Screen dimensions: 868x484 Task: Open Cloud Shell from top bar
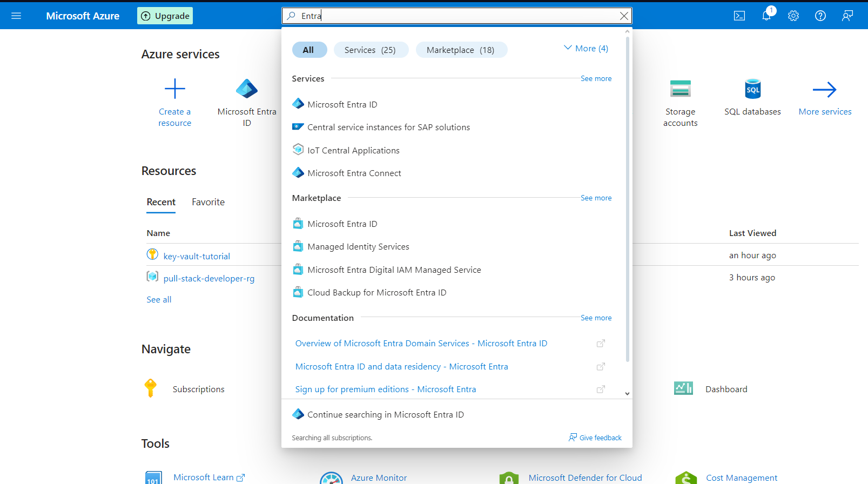(739, 16)
